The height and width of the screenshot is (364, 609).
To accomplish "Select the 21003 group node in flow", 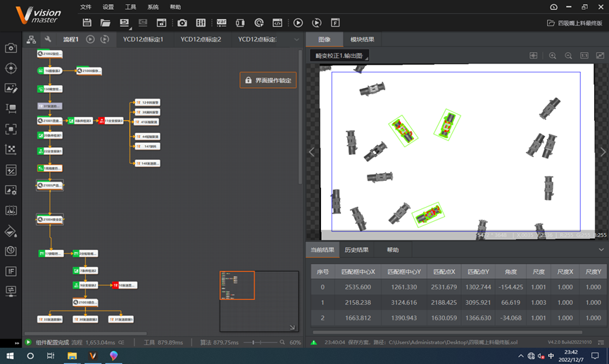I will click(85, 302).
